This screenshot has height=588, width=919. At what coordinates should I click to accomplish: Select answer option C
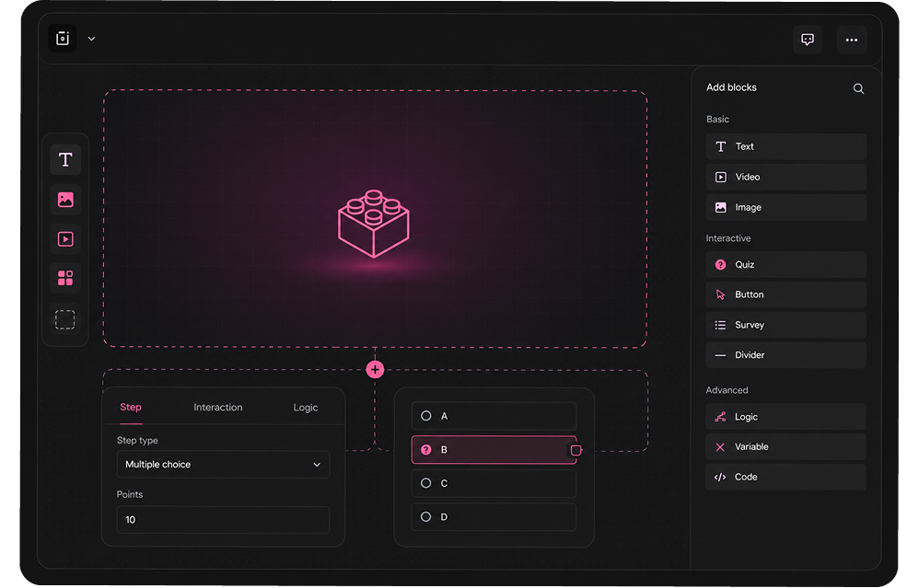point(494,483)
